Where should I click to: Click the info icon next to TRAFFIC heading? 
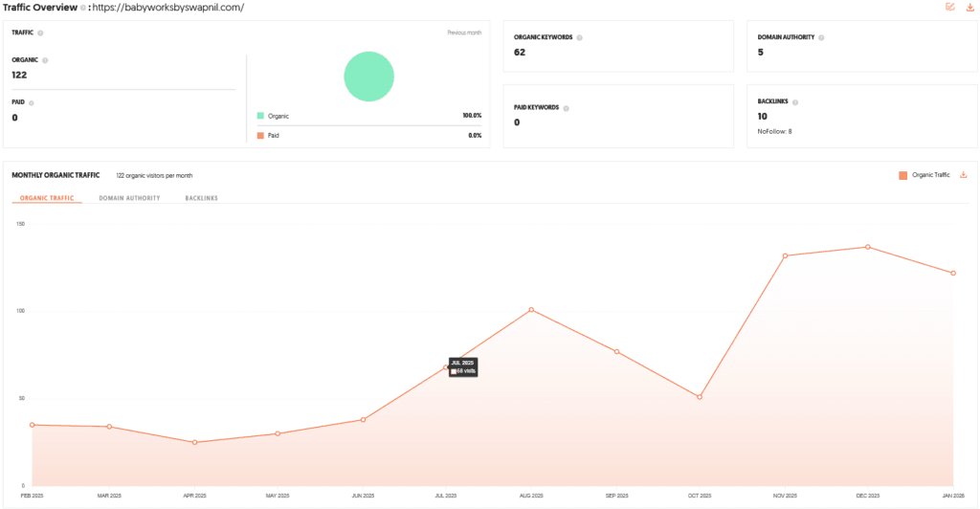coord(40,33)
